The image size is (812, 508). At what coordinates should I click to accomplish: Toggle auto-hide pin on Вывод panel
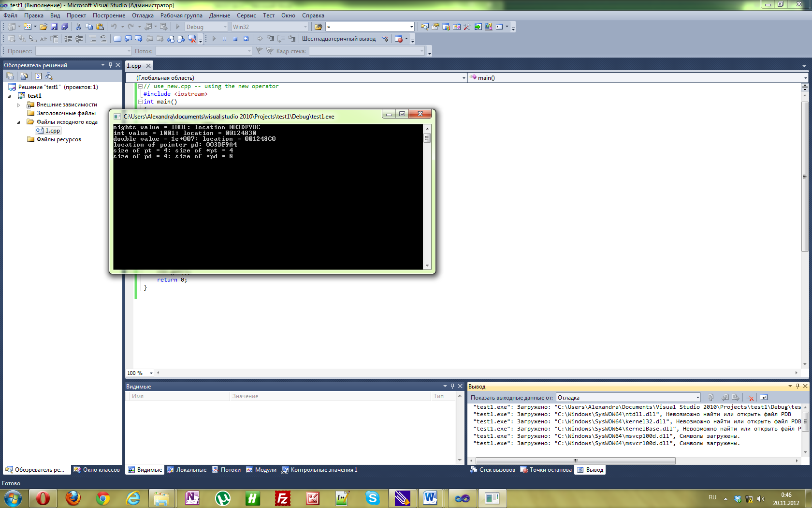[797, 386]
